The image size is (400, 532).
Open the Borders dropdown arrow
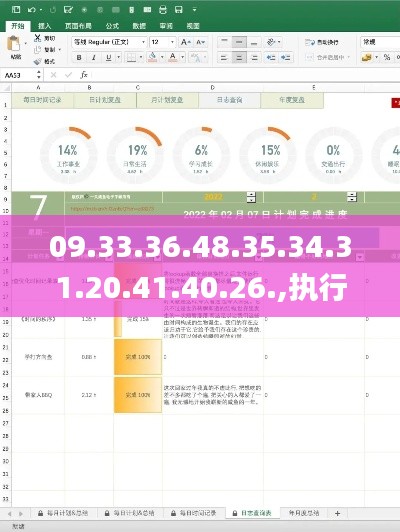141,57
